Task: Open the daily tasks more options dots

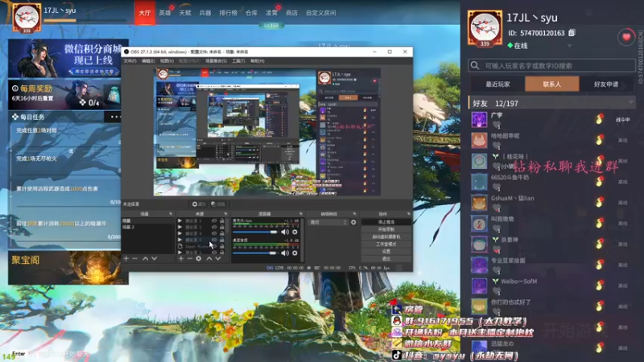Action: click(114, 117)
